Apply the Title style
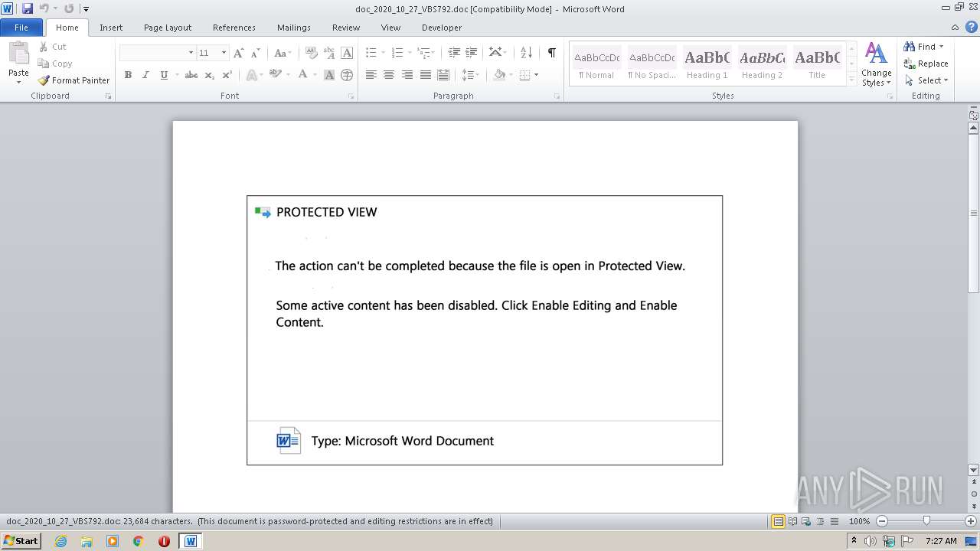The width and height of the screenshot is (980, 551). pos(817,64)
